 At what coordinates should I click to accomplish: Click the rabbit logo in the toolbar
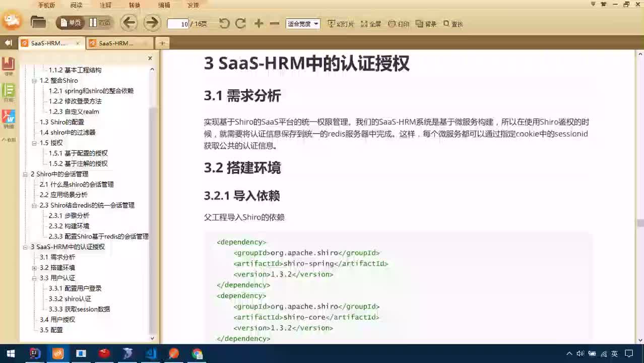(11, 21)
